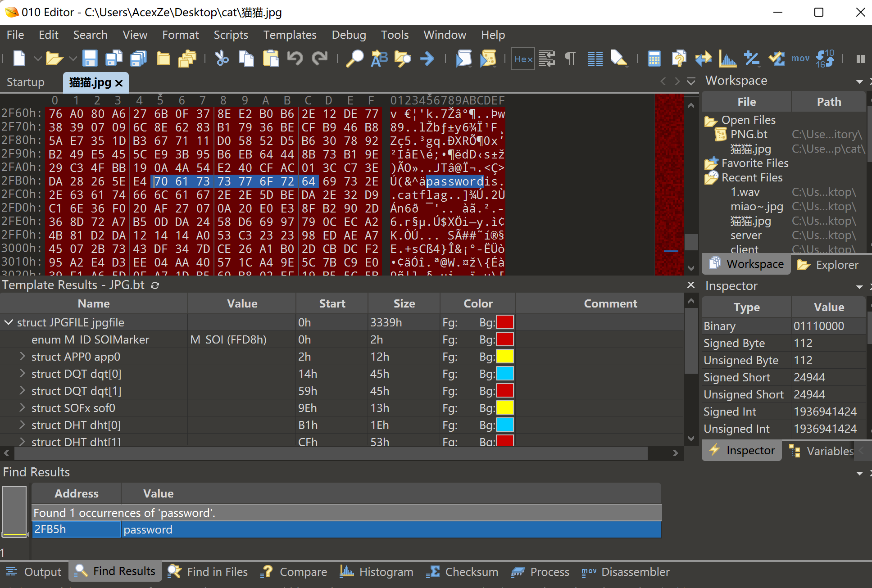Open the Histogram bottom tab
The height and width of the screenshot is (588, 872).
point(376,572)
